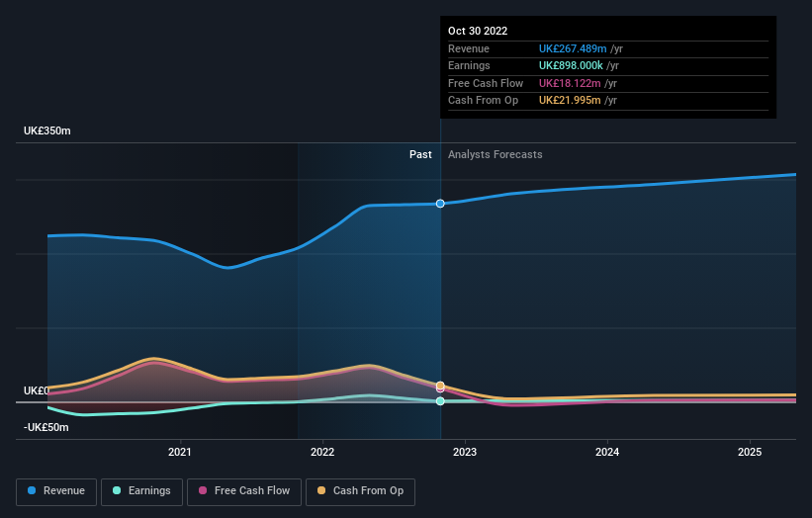Click the Earnings row label in tooltip
Screen dimensions: 812x518
coord(469,65)
